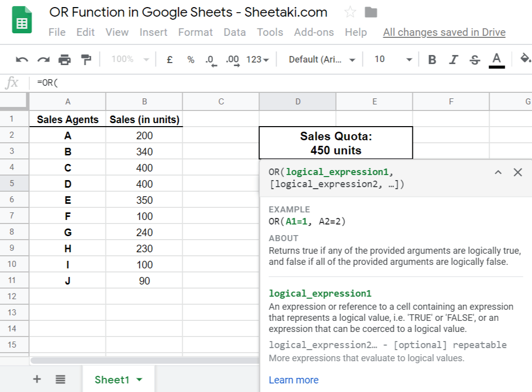This screenshot has height=392, width=532.
Task: Click the move to folder icon
Action: click(371, 13)
